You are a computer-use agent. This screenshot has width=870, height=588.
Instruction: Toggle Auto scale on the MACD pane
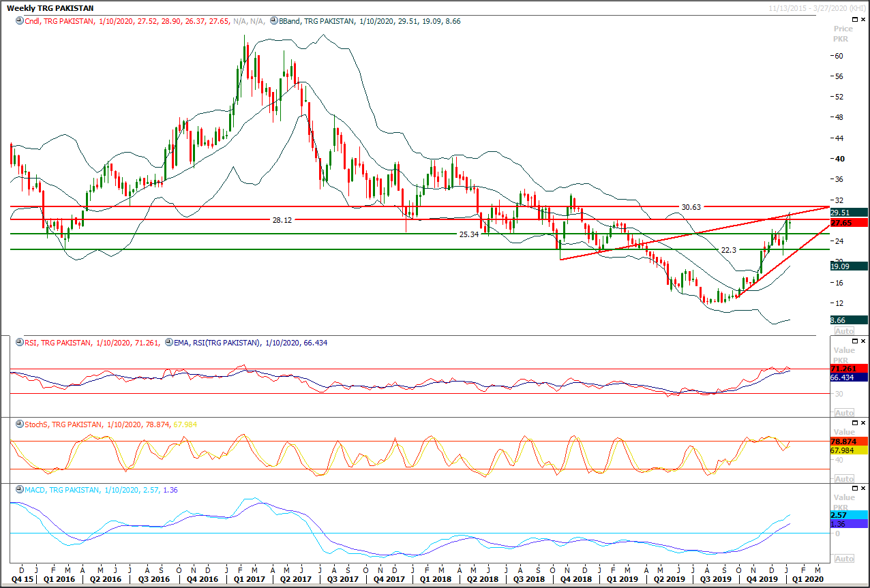[x=844, y=559]
